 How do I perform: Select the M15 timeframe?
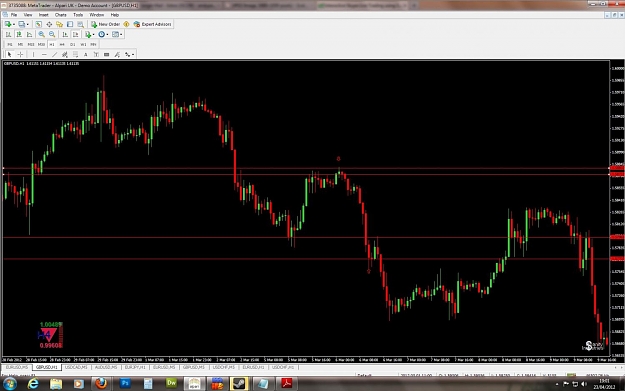[31, 44]
